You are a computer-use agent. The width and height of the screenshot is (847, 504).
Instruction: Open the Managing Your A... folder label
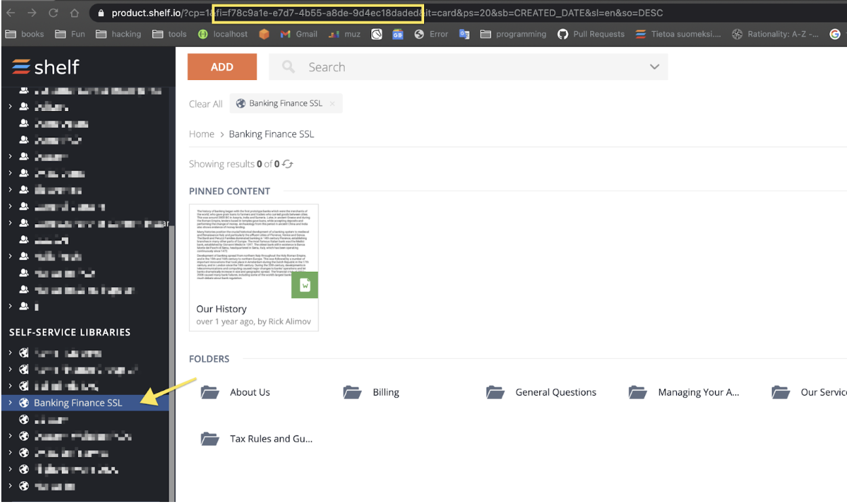[699, 392]
